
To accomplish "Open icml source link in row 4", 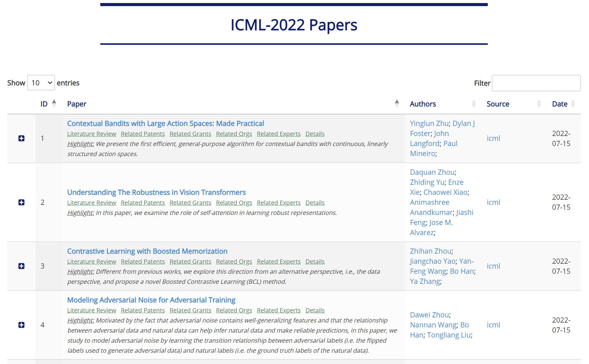I will pyautogui.click(x=493, y=325).
